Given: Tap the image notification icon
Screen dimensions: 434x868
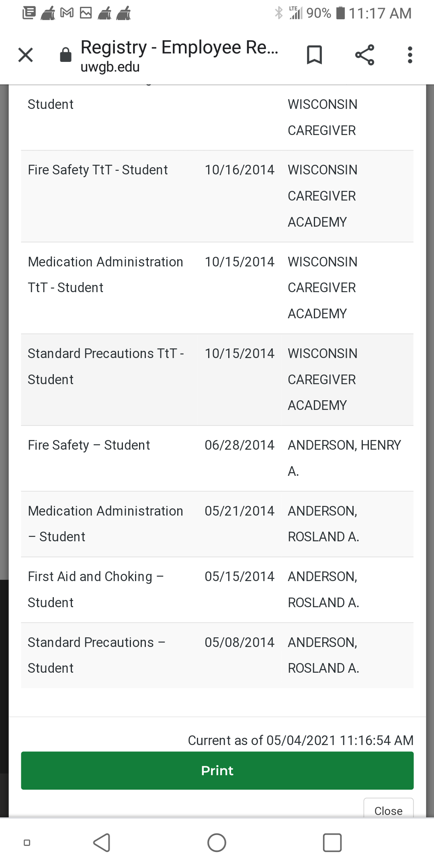Looking at the screenshot, I should (86, 13).
